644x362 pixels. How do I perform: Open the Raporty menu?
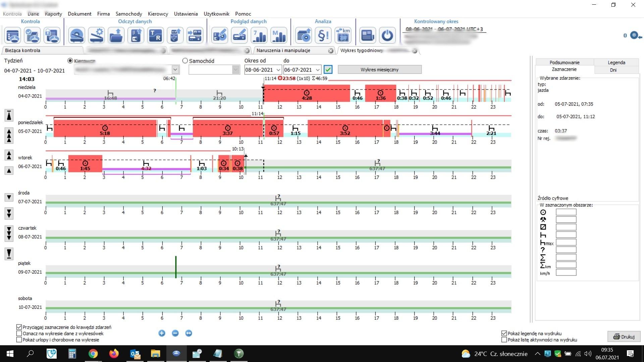tap(53, 14)
